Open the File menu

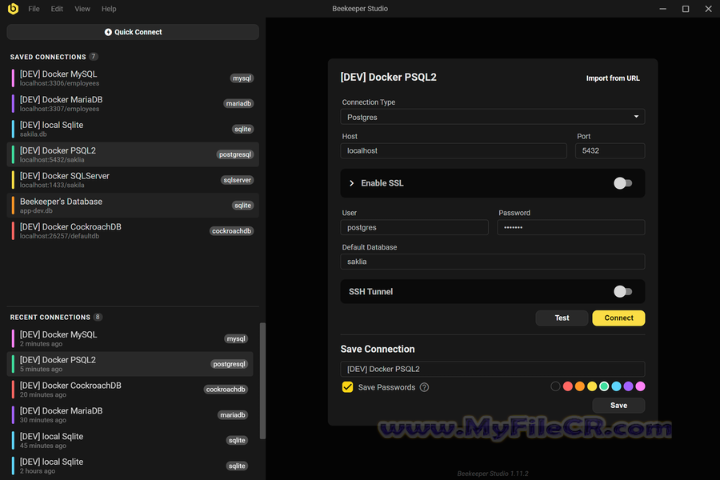(34, 9)
